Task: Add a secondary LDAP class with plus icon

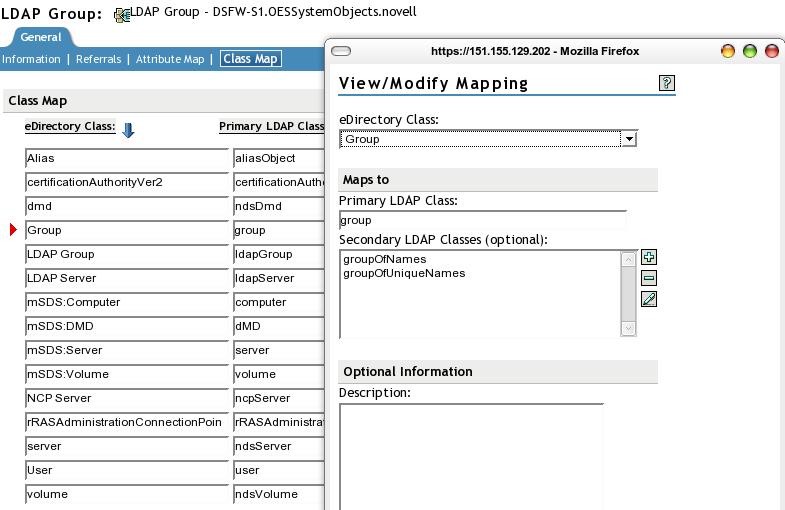Action: point(649,258)
